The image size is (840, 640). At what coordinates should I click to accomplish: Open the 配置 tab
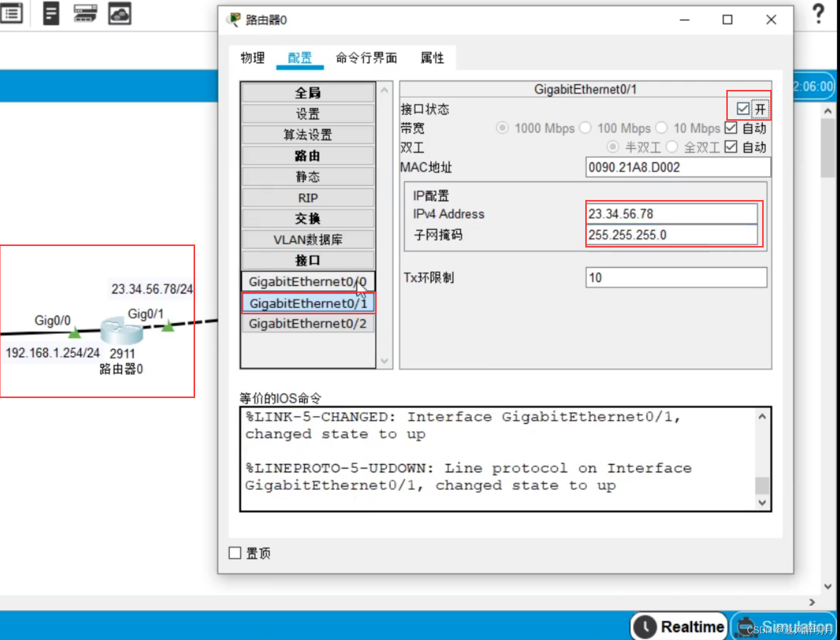(x=300, y=58)
